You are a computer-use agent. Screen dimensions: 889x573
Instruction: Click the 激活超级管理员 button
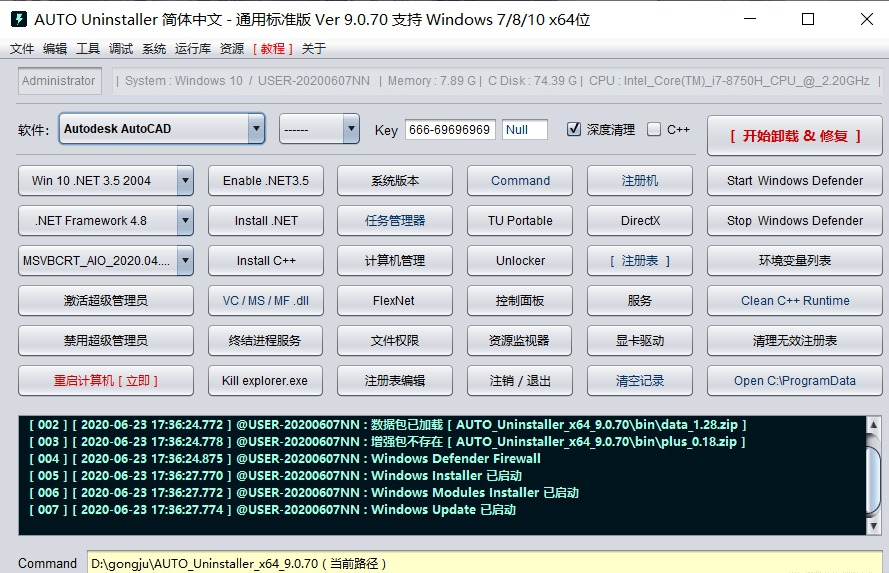click(x=105, y=300)
